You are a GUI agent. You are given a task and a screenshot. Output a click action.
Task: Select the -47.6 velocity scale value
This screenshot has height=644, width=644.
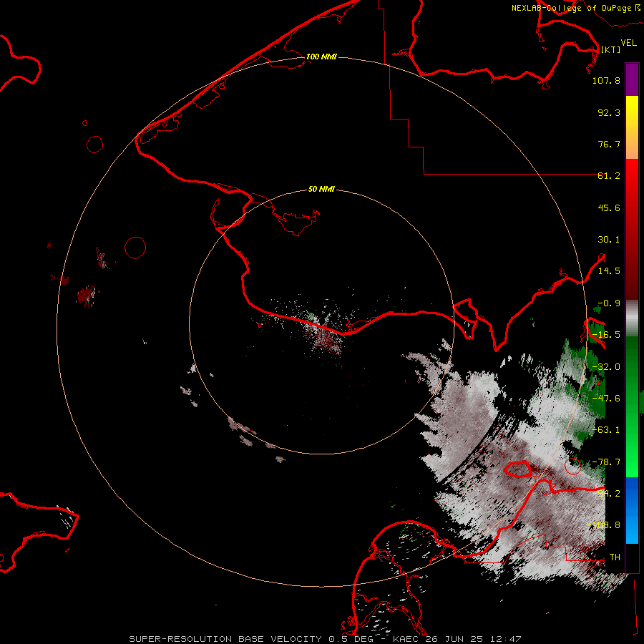[x=606, y=399]
